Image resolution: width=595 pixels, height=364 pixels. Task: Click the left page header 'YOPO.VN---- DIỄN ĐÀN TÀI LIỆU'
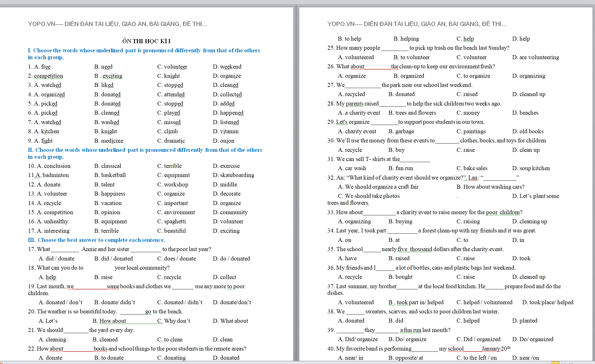[117, 24]
